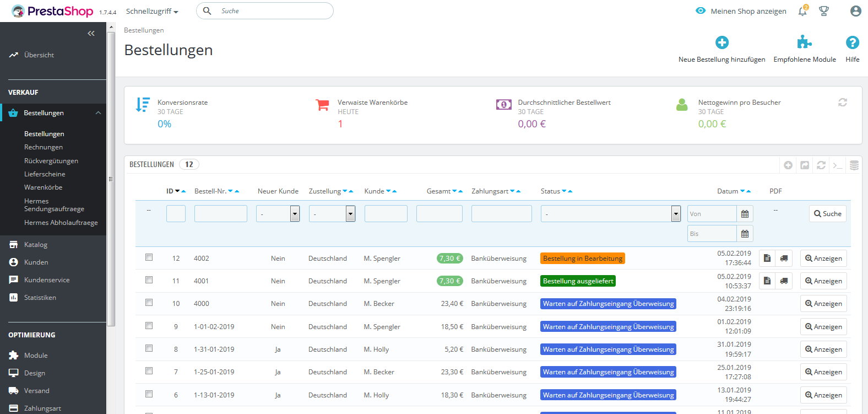Click the Zahlungsart filter input field
Screen dimensions: 868x414
tap(502, 214)
